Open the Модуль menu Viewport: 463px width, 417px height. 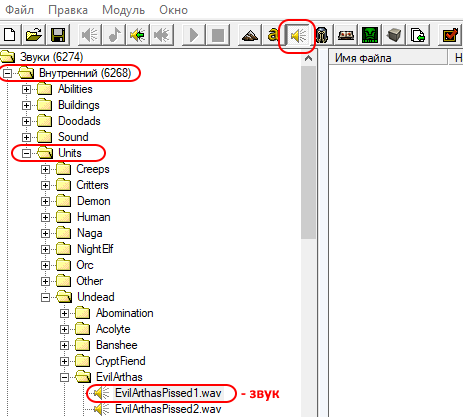point(123,10)
